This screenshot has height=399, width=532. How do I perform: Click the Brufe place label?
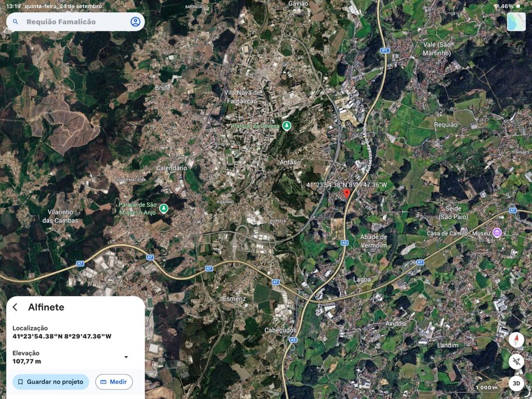[163, 87]
